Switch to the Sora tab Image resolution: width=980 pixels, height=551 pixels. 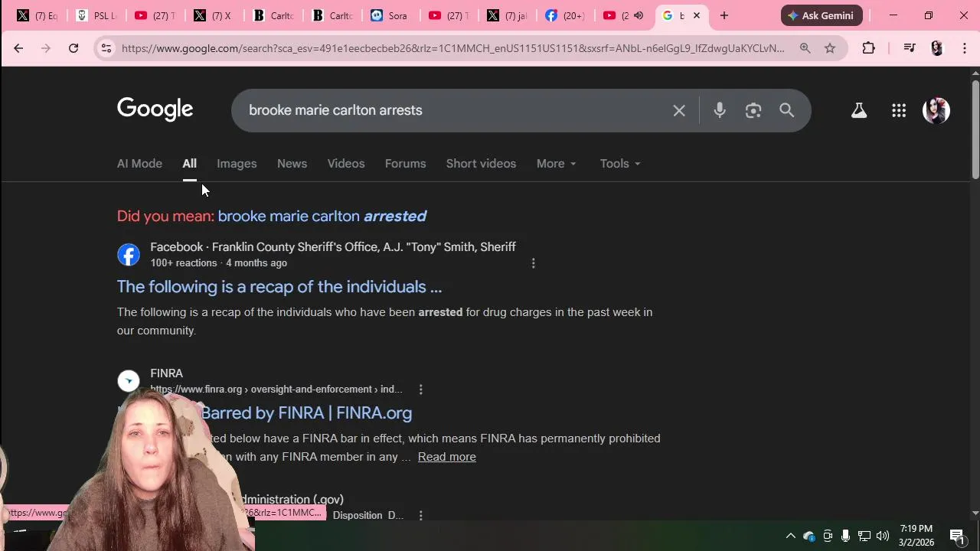click(389, 15)
